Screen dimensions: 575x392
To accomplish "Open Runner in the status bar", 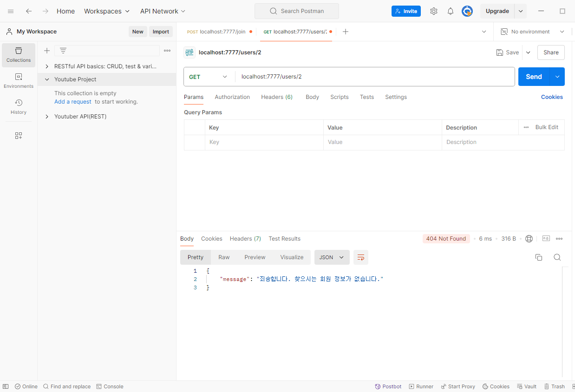I will pos(421,386).
